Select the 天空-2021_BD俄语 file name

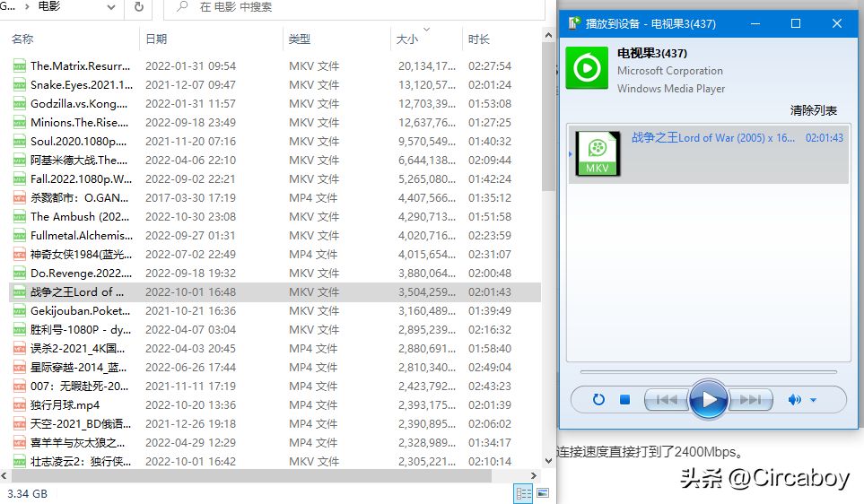click(x=81, y=423)
